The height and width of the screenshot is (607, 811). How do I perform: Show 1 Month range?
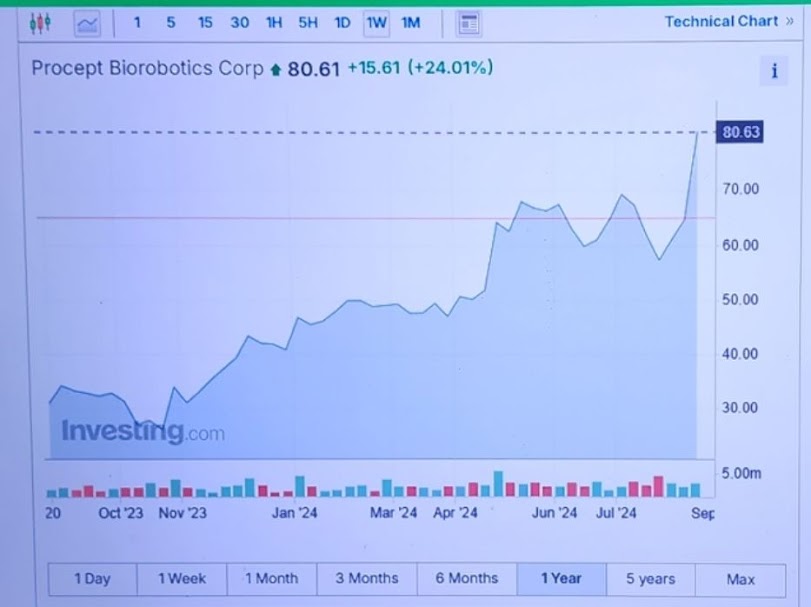point(272,579)
